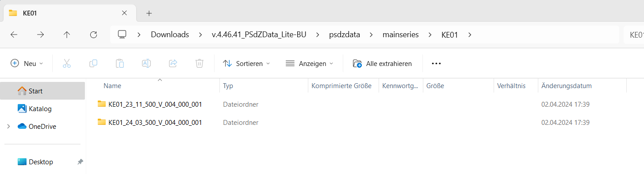Image resolution: width=644 pixels, height=174 pixels.
Task: Click Alle extrahieren button
Action: (x=382, y=63)
